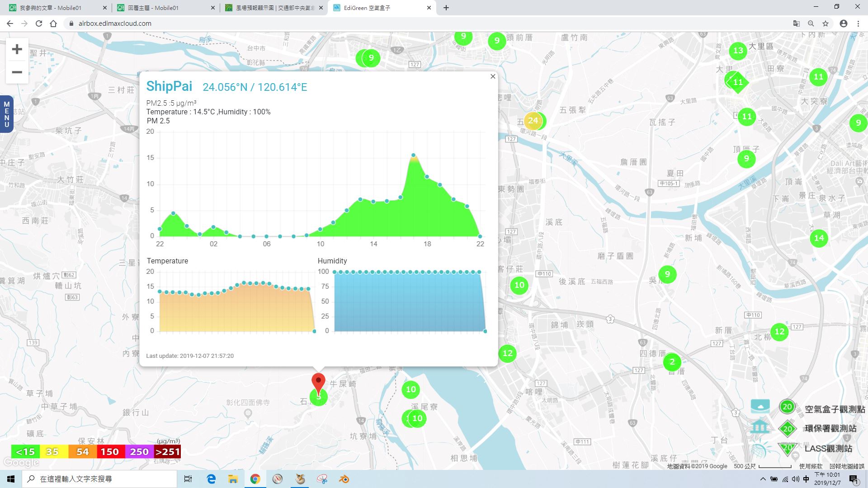
Task: Open the browser zoom magnifier icon
Action: click(x=811, y=23)
